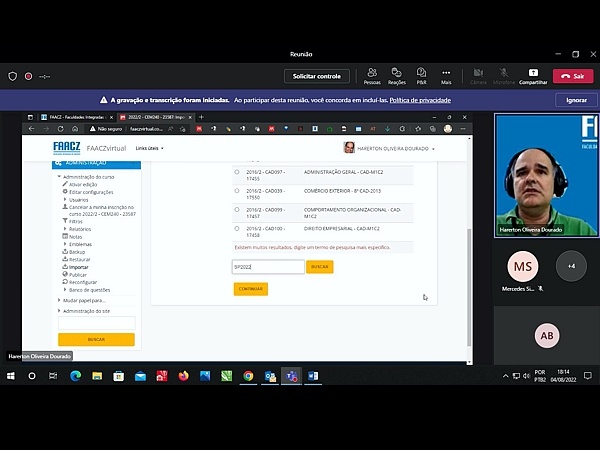Dismiss banner with Ignorar button
Viewport: 600px width, 450px height.
click(x=576, y=100)
